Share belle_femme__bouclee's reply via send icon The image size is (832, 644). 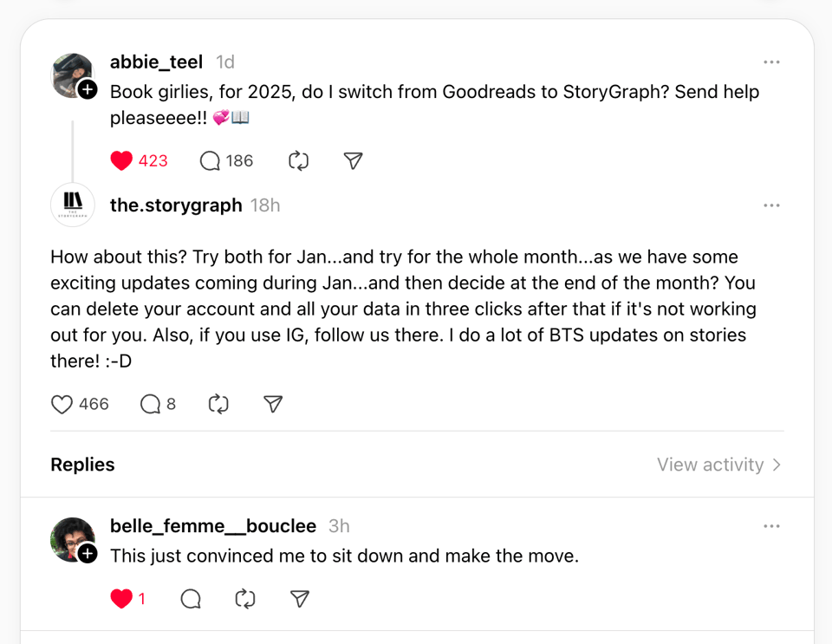pyautogui.click(x=300, y=598)
